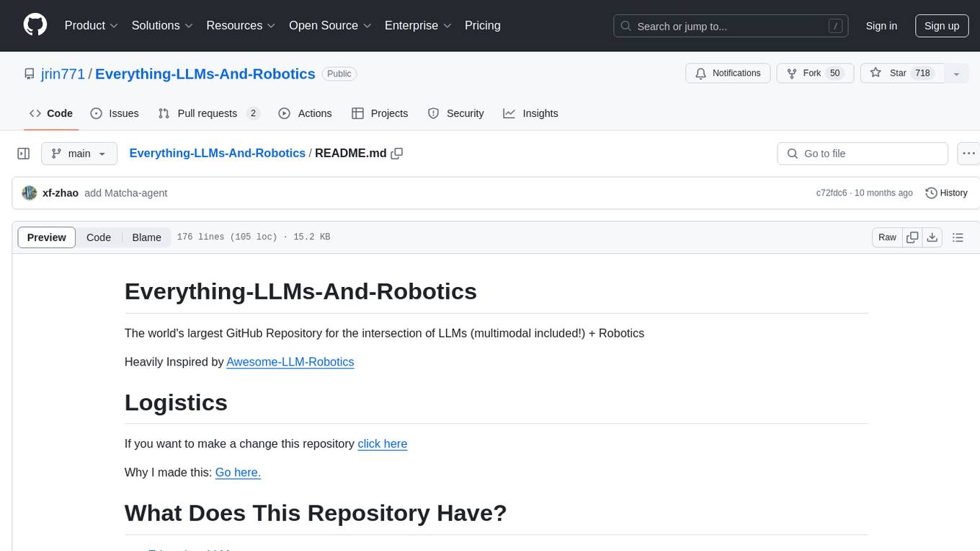This screenshot has width=980, height=551.
Task: Switch to the Issues tab
Action: pos(115,113)
